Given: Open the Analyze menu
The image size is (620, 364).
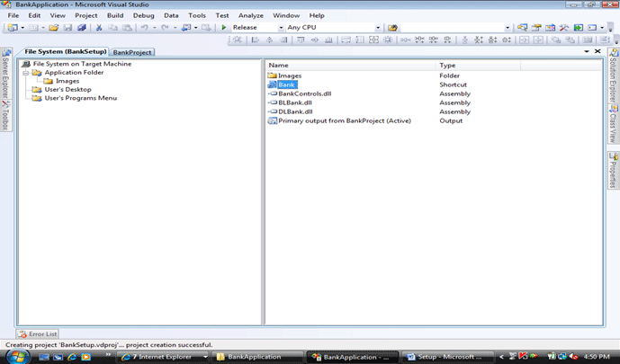Looking at the screenshot, I should [x=251, y=15].
